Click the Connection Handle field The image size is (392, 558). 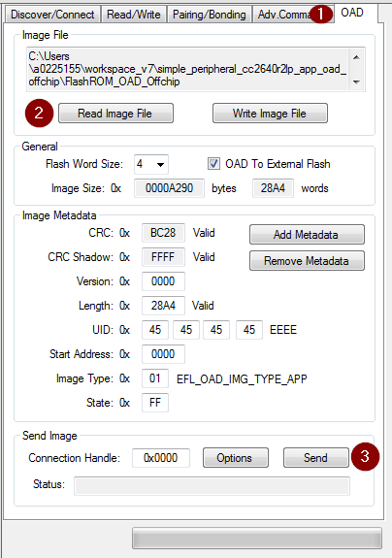pyautogui.click(x=161, y=458)
